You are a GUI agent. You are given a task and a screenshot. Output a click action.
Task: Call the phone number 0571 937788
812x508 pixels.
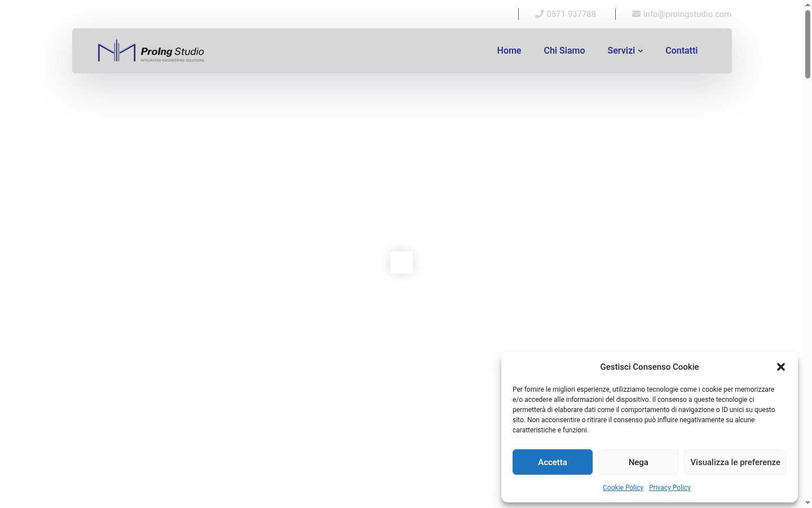coord(571,14)
